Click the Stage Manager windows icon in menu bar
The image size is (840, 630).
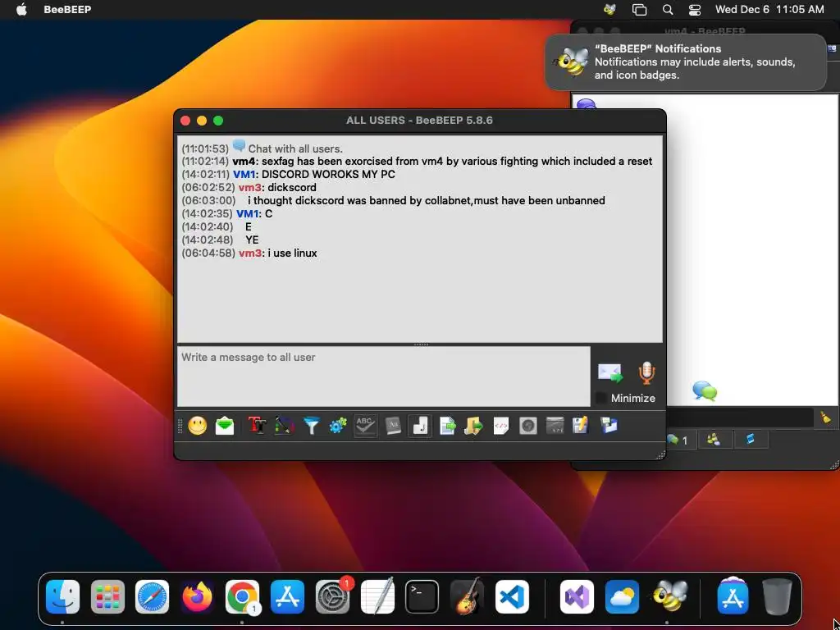(x=639, y=9)
